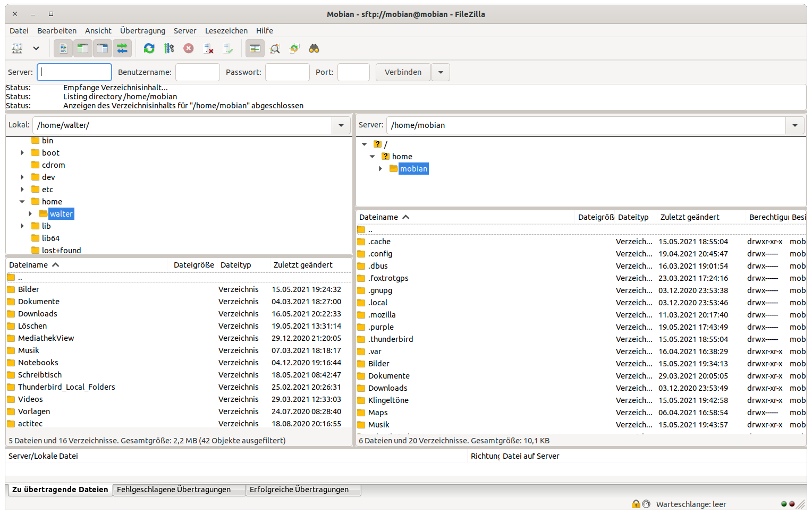This screenshot has height=515, width=812.
Task: Select the Löschen row in the local file list
Action: [x=179, y=326]
